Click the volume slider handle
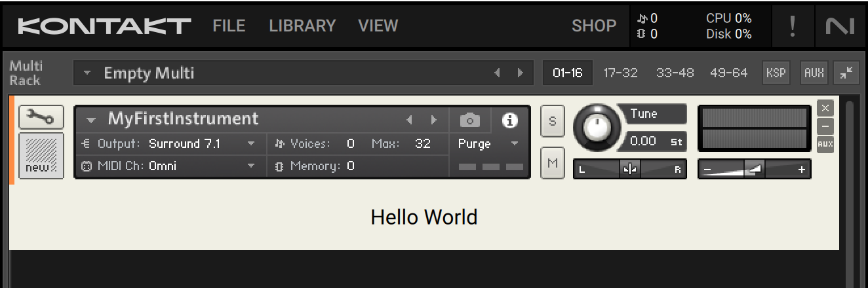Image resolution: width=868 pixels, height=288 pixels. pos(755,169)
